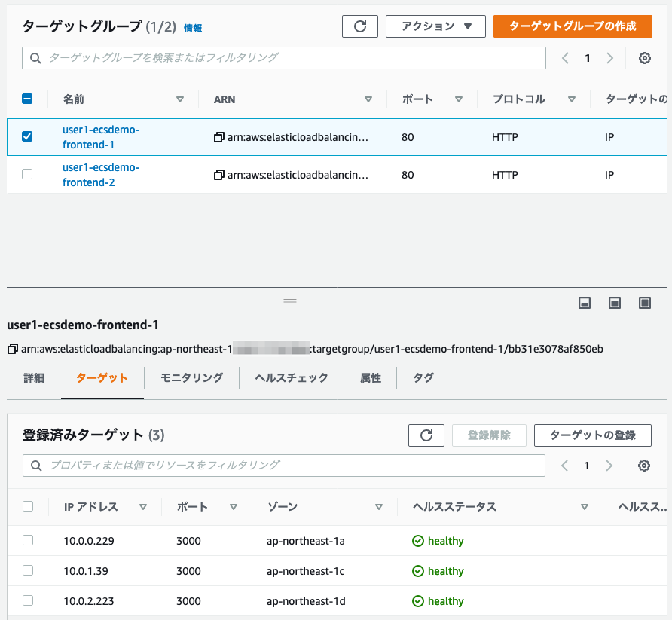The image size is (672, 620).
Task: Refresh the target groups list
Action: (359, 26)
